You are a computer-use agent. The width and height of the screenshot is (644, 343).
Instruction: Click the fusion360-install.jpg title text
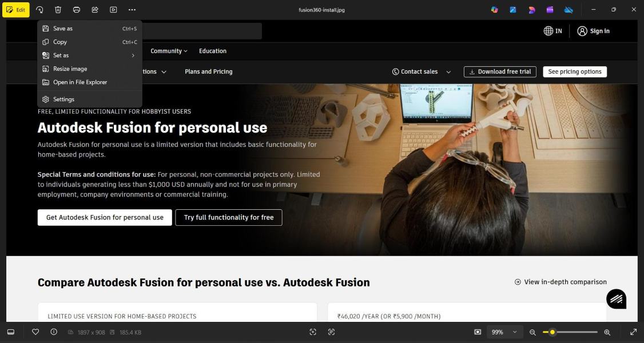321,10
